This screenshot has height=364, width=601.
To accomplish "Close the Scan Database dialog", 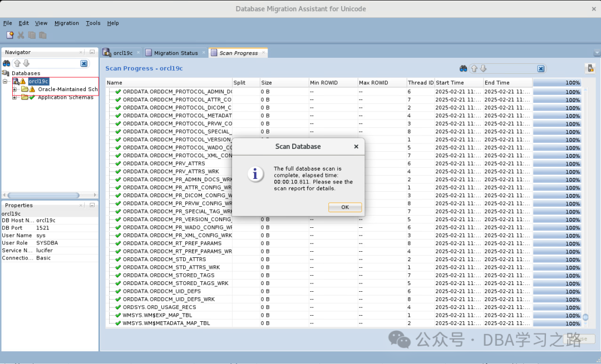I will 356,147.
